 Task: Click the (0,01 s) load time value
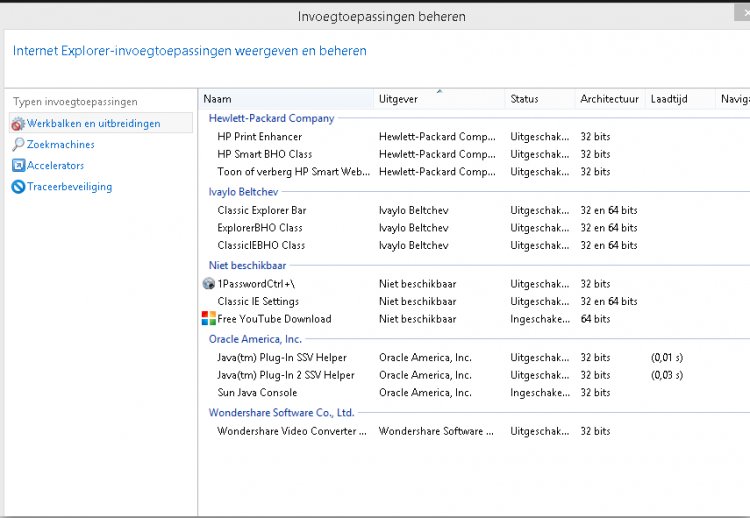[667, 358]
